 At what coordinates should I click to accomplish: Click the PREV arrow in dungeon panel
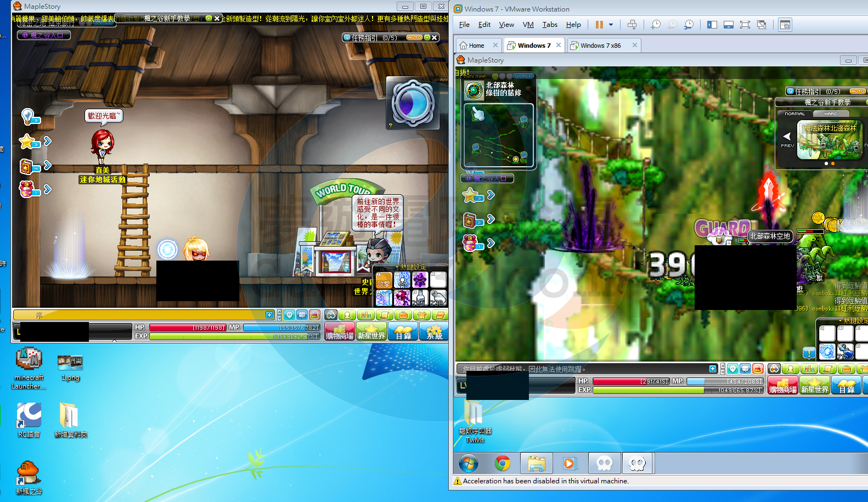point(787,137)
